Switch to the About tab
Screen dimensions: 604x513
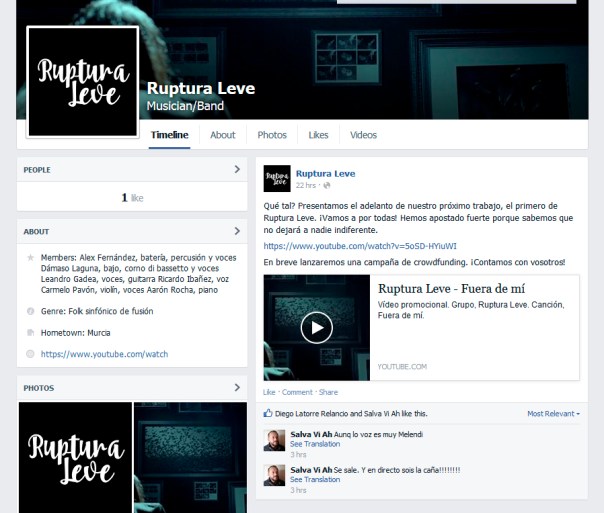[223, 135]
